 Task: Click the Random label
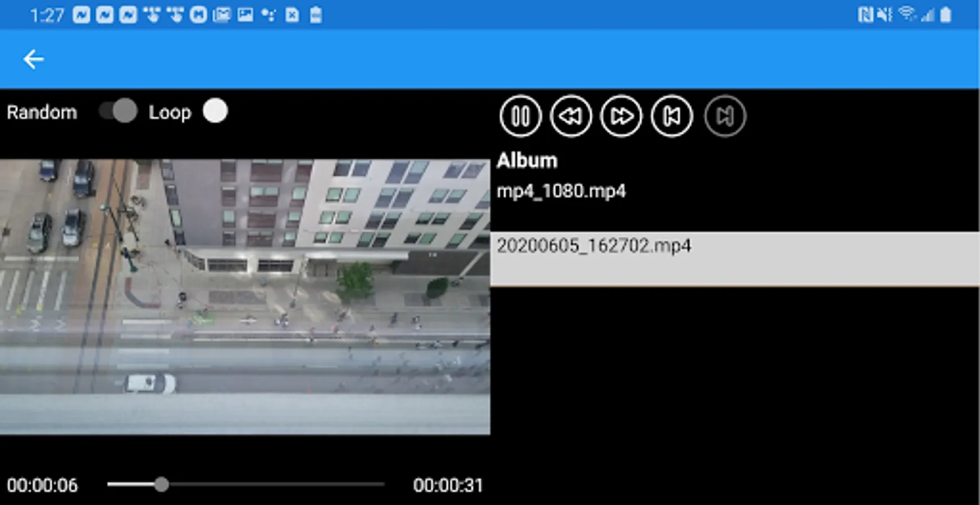click(42, 112)
